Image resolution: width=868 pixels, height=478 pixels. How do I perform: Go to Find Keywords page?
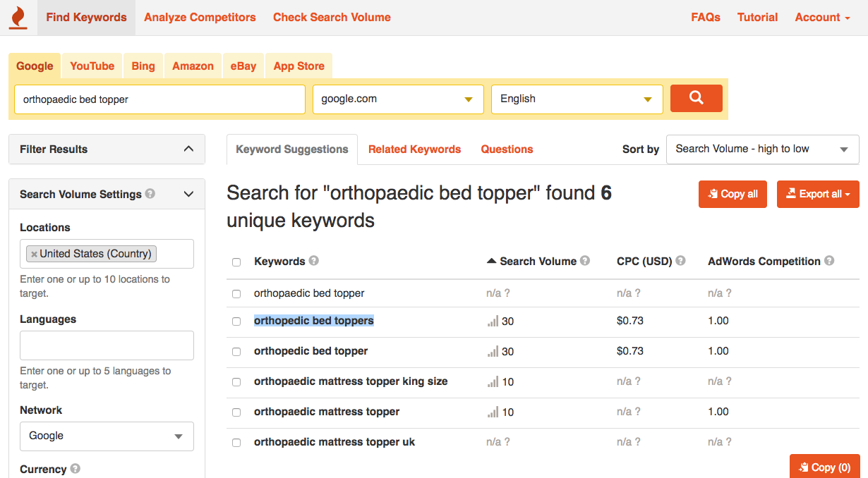(x=86, y=18)
